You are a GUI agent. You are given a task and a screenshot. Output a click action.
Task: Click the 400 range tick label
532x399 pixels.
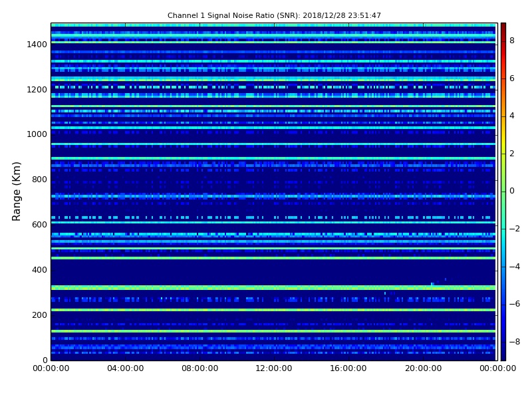tap(39, 270)
